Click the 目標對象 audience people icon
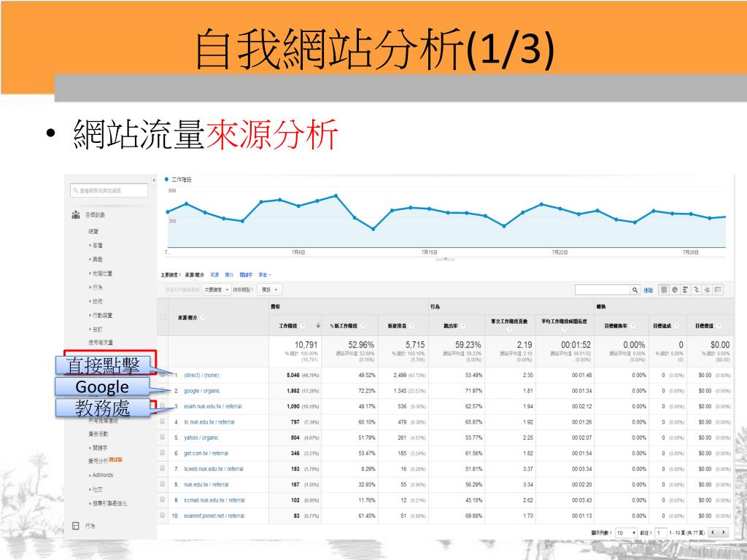Viewport: 747px width, 560px height. pyautogui.click(x=76, y=215)
